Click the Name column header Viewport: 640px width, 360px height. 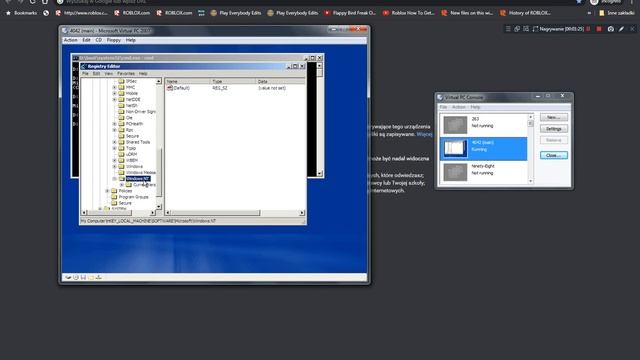[x=187, y=82]
